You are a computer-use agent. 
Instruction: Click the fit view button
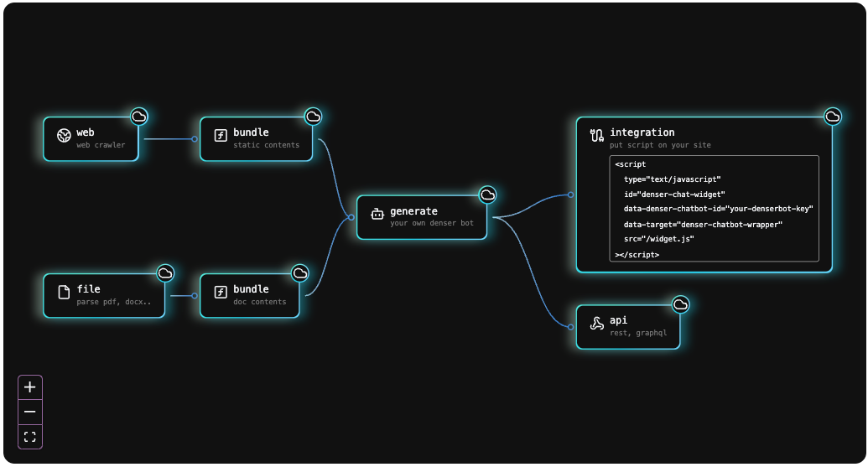tap(30, 436)
